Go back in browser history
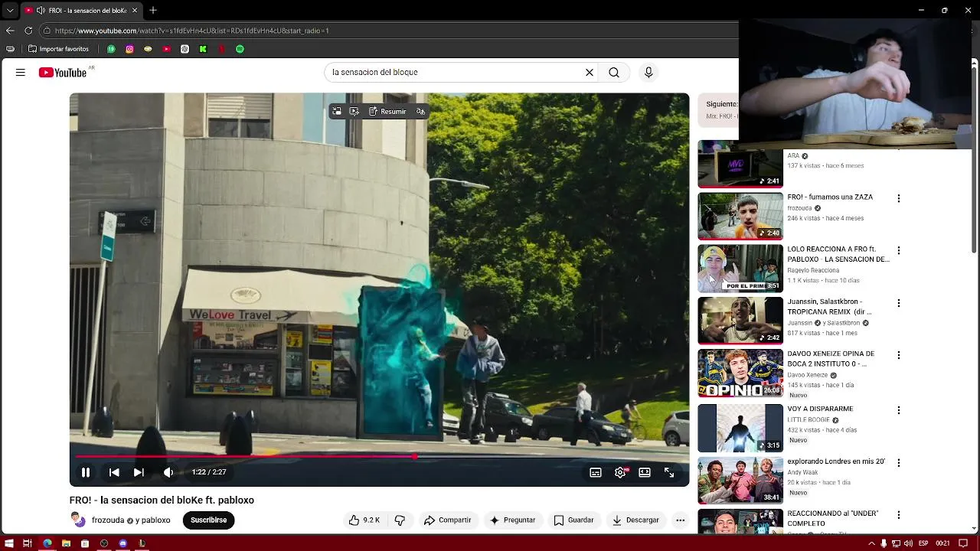This screenshot has height=551, width=980. pyautogui.click(x=10, y=31)
